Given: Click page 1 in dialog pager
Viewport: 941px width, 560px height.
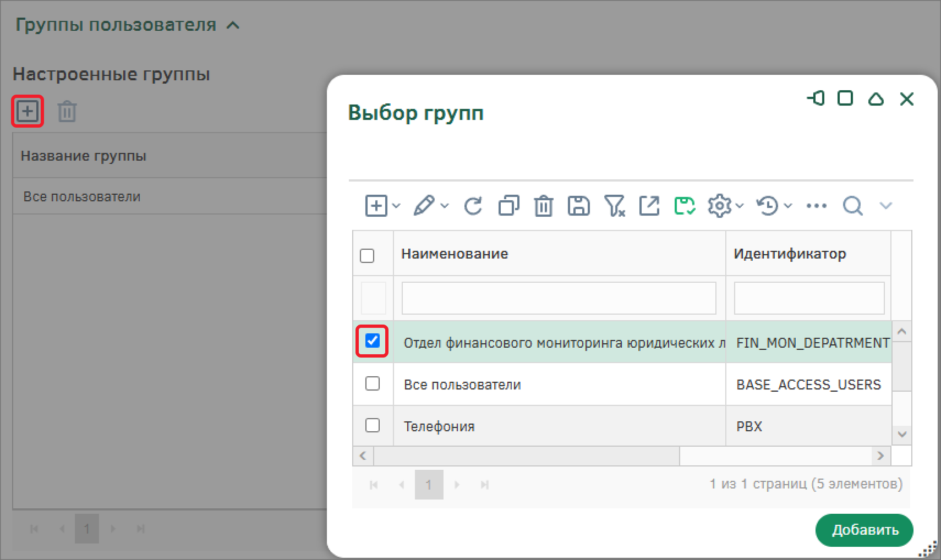Looking at the screenshot, I should pos(429,485).
